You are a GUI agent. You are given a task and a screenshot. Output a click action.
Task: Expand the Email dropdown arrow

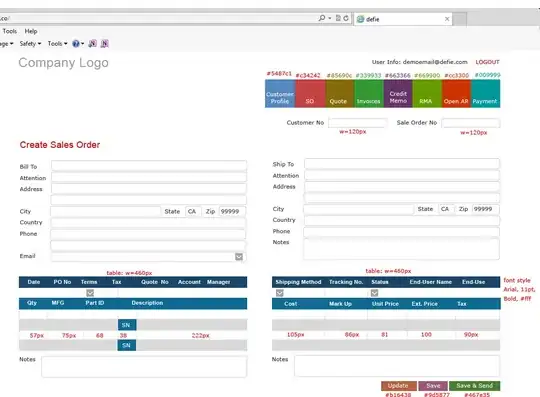239,257
